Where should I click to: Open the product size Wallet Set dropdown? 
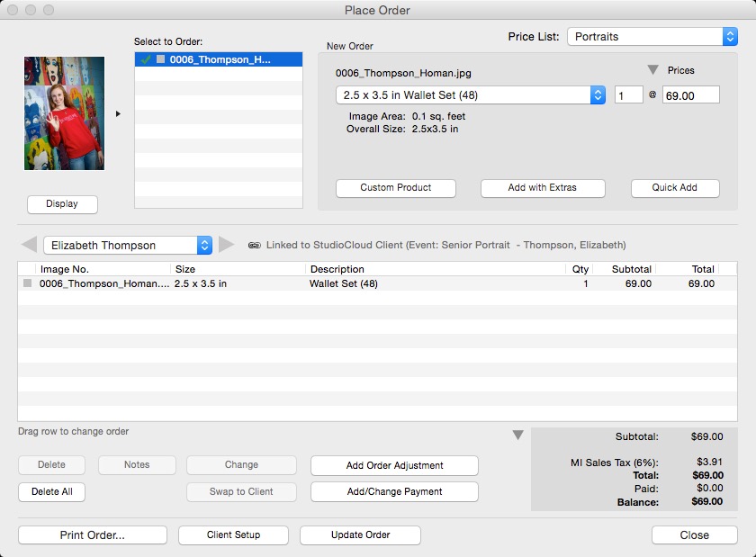tap(471, 95)
